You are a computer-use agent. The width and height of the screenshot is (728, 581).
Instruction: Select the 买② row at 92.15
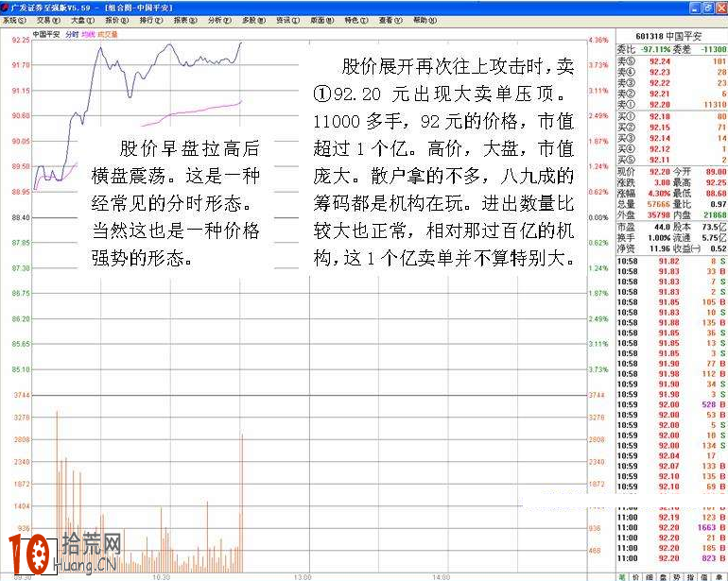pos(672,128)
